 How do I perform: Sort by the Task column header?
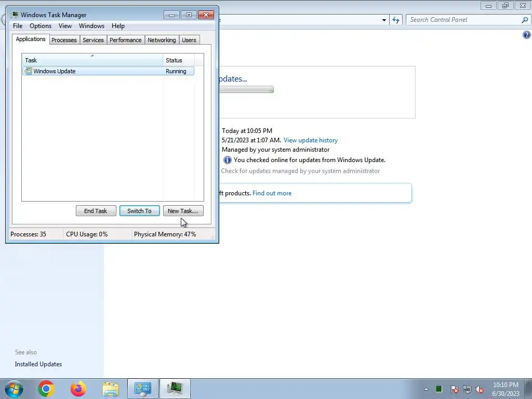tap(92, 60)
